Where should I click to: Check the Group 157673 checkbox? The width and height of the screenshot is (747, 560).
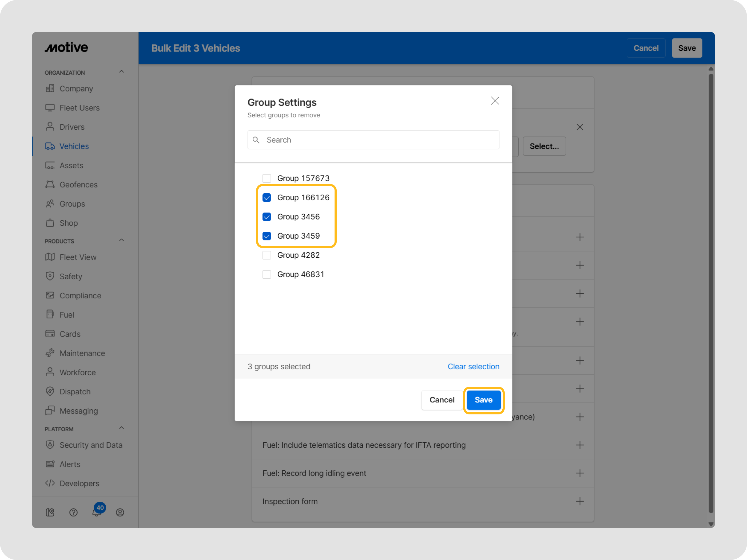267,178
